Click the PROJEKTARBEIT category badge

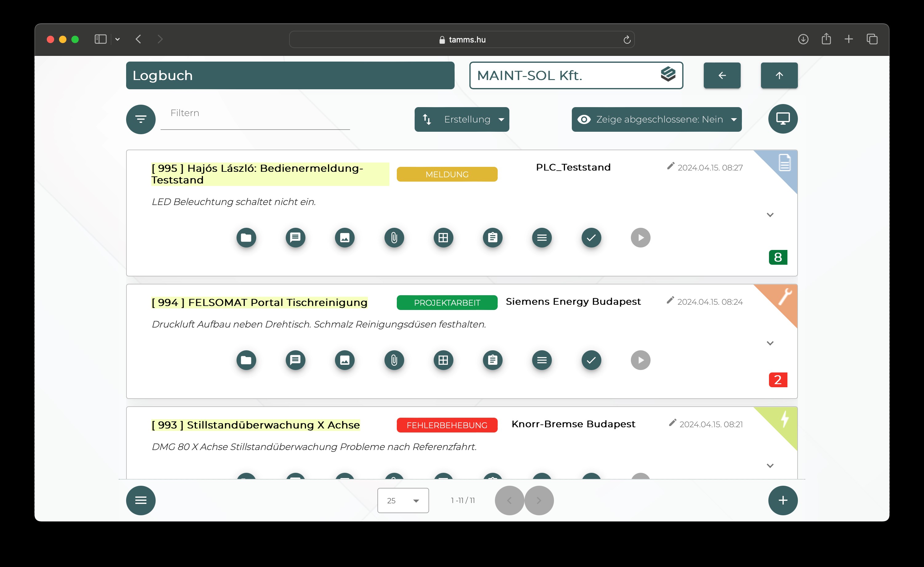point(447,303)
